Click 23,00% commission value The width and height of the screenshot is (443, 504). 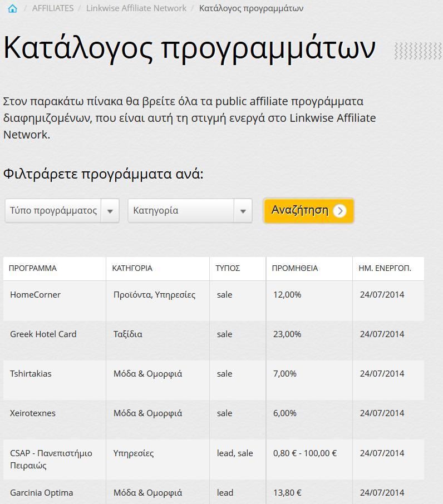pyautogui.click(x=287, y=334)
